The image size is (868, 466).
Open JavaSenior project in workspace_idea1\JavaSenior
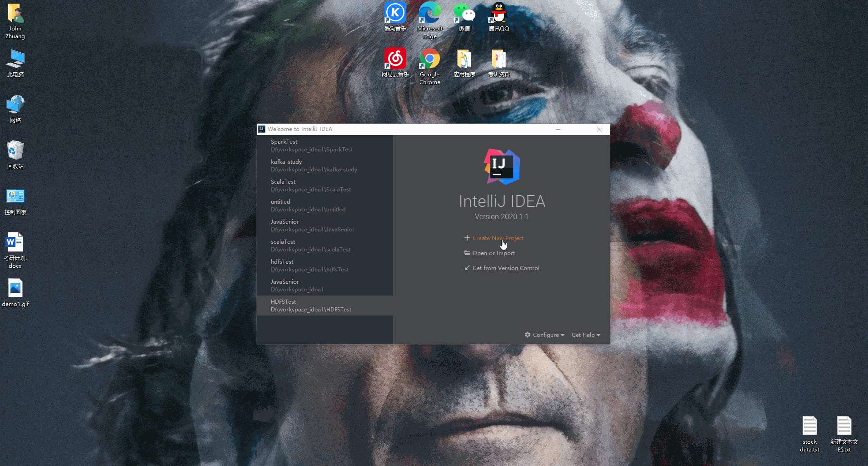tap(325, 225)
